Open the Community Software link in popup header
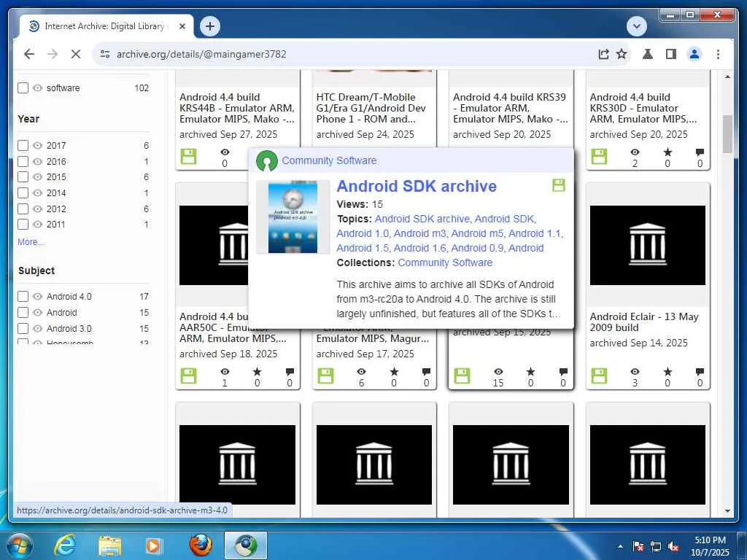The image size is (747, 560). [x=329, y=160]
